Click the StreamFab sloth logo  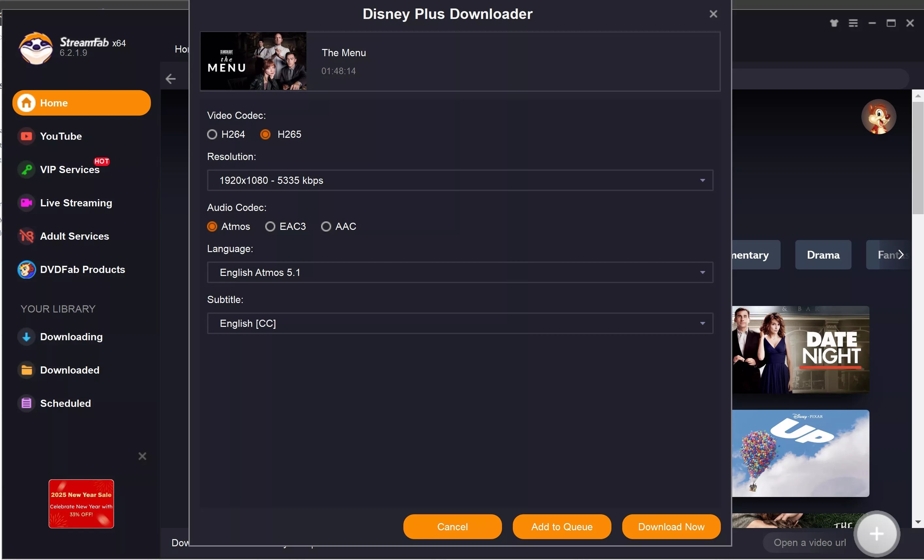36,48
